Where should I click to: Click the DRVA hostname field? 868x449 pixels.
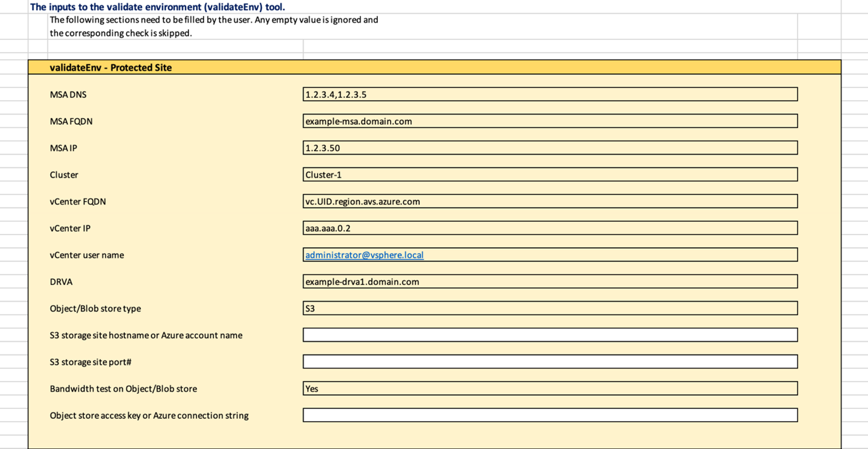coord(550,282)
